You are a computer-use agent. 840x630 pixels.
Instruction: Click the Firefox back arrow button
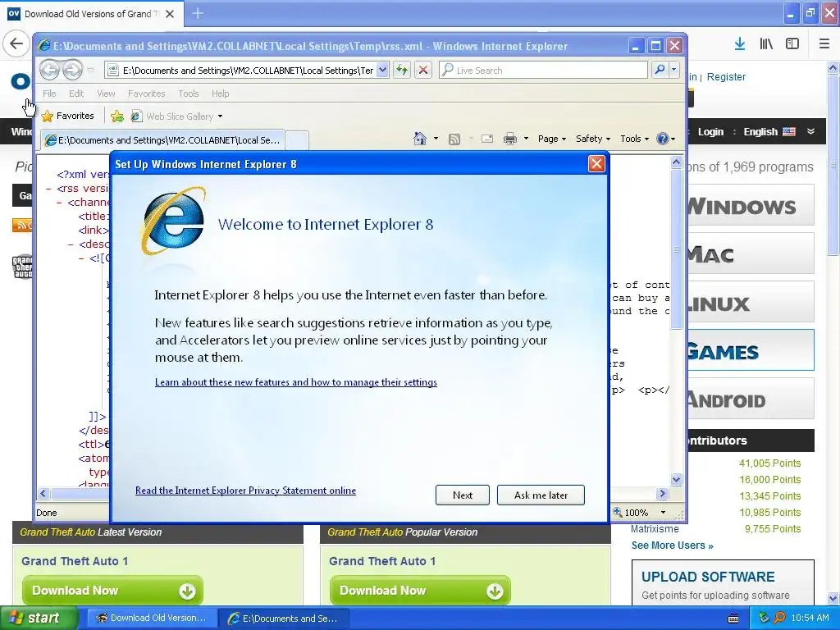pyautogui.click(x=16, y=43)
